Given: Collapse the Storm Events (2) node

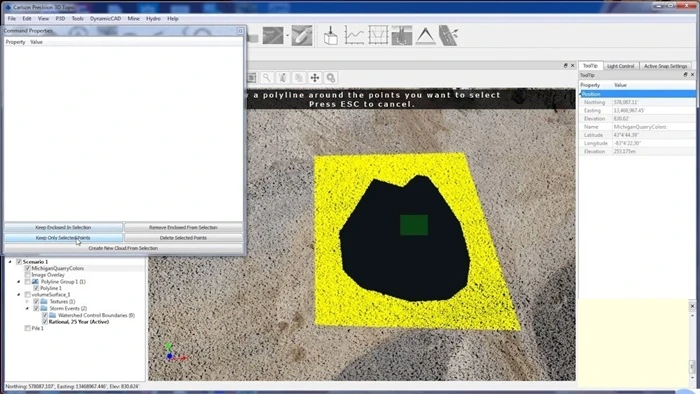Looking at the screenshot, I should (x=27, y=308).
